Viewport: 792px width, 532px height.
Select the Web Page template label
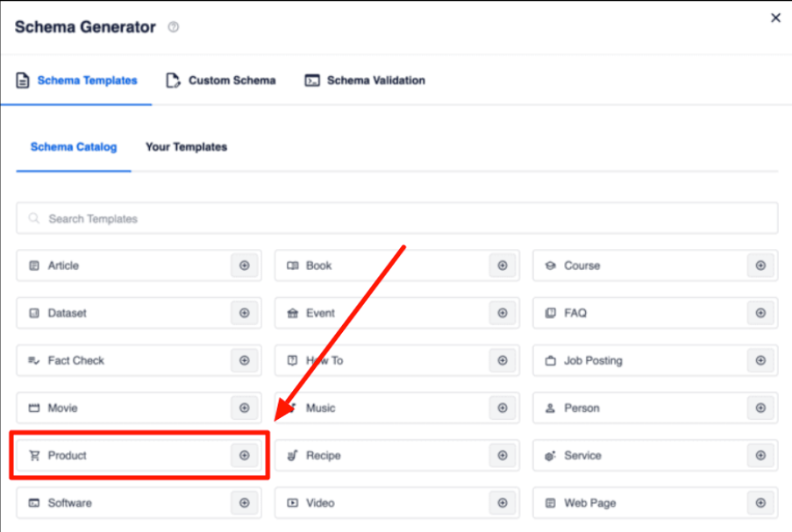point(590,503)
